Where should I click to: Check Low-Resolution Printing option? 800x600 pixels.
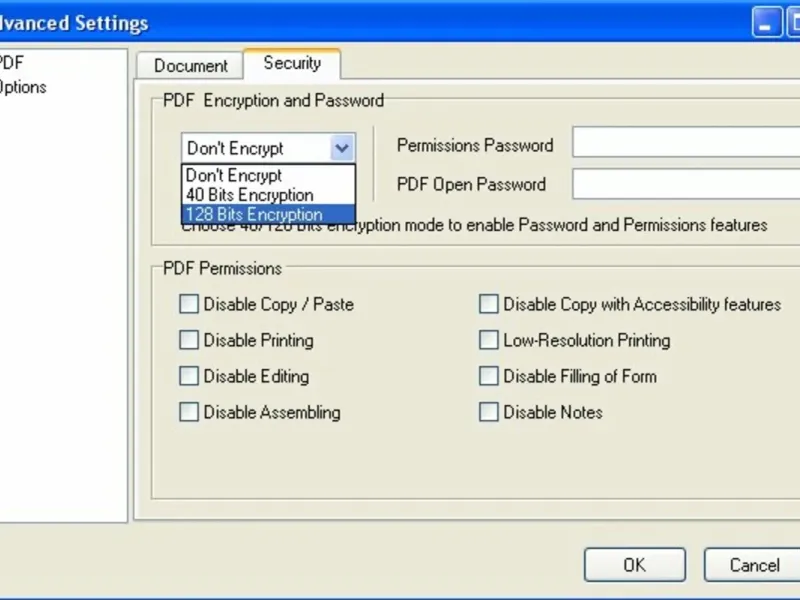tap(488, 340)
